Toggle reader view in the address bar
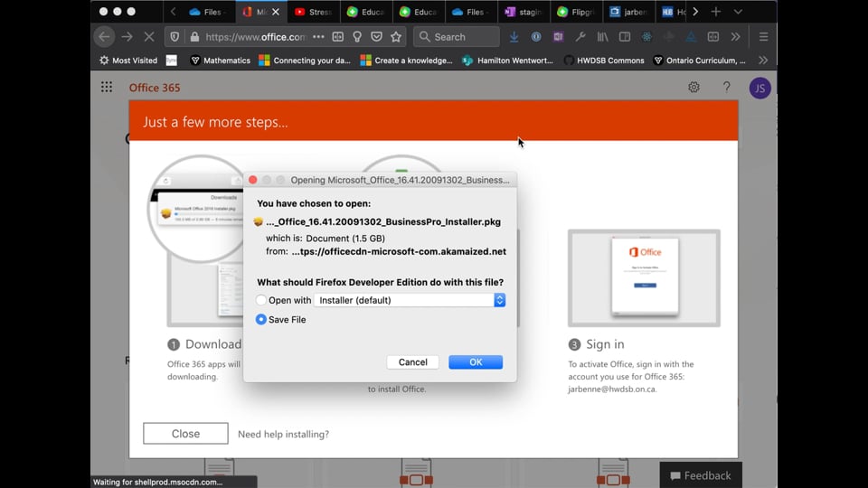The height and width of the screenshot is (488, 868). tap(337, 37)
